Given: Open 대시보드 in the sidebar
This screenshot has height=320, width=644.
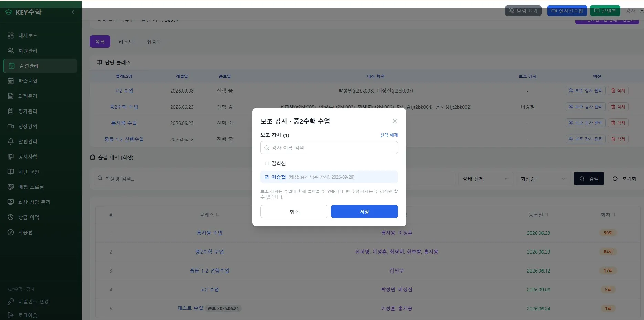Looking at the screenshot, I should point(40,35).
